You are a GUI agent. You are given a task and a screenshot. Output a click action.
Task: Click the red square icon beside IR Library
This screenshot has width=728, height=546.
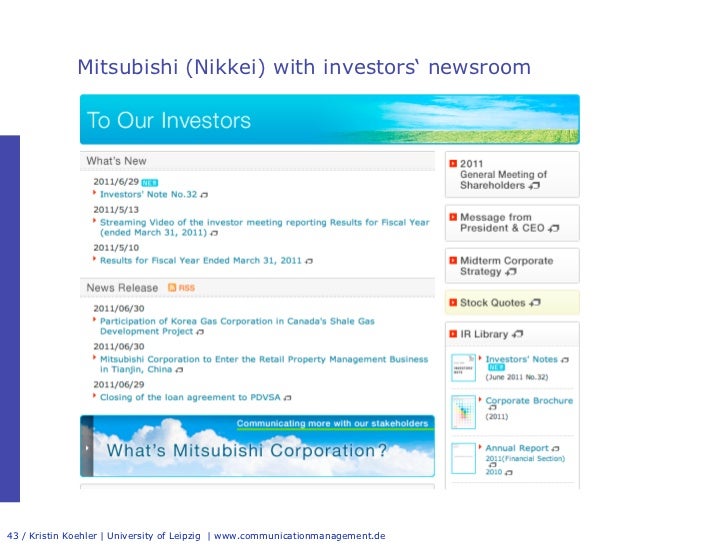tap(453, 334)
